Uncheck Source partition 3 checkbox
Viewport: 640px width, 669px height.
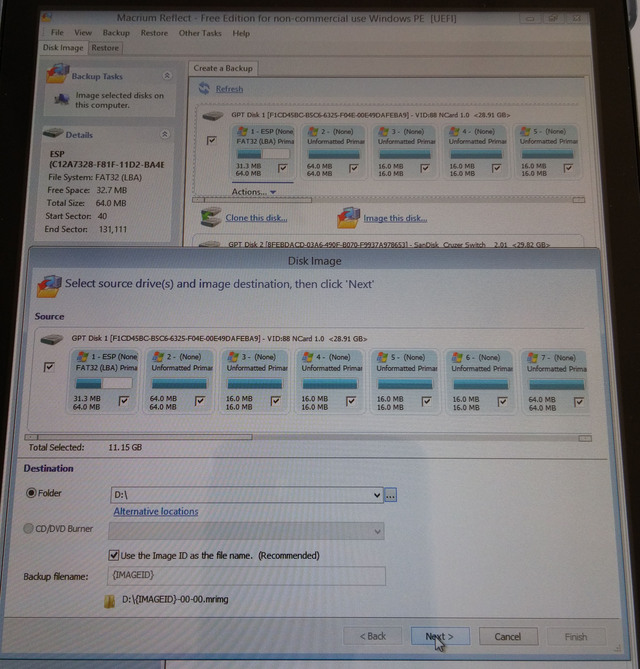coord(276,400)
